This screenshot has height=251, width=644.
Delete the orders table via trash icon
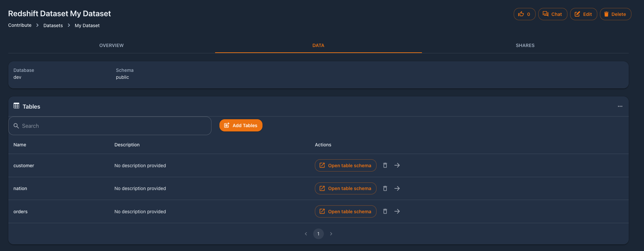click(385, 211)
